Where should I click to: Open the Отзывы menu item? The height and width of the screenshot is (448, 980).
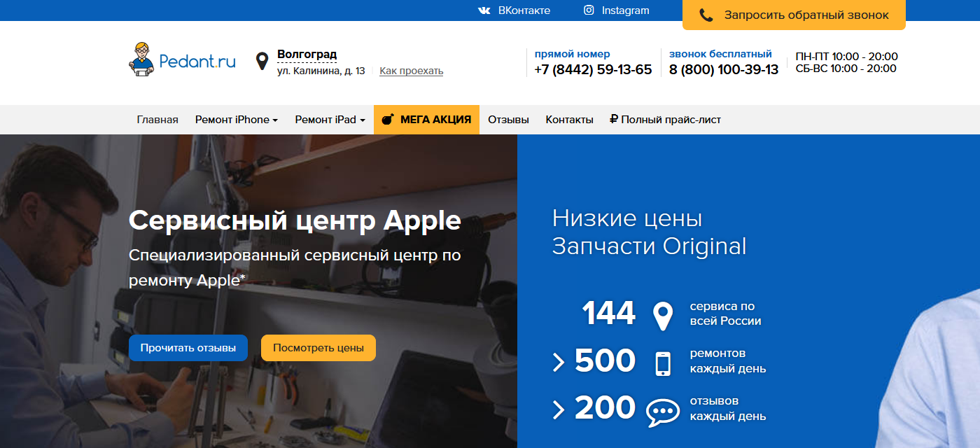coord(508,119)
